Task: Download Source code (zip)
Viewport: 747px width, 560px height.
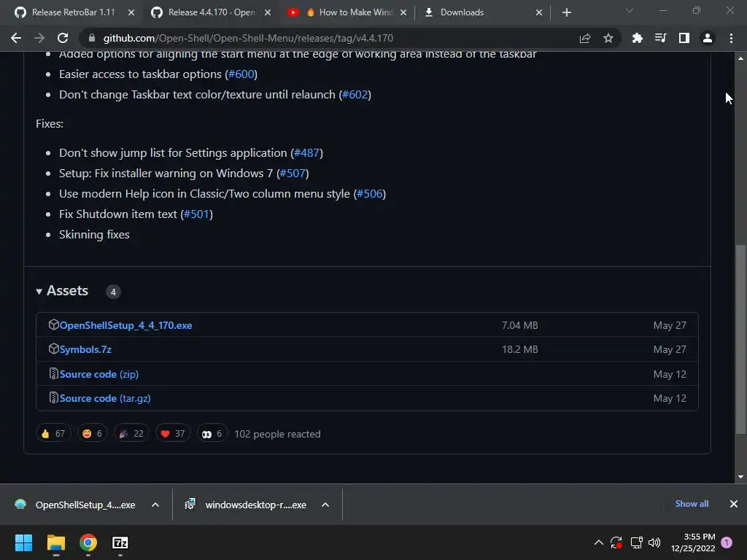Action: coord(99,374)
